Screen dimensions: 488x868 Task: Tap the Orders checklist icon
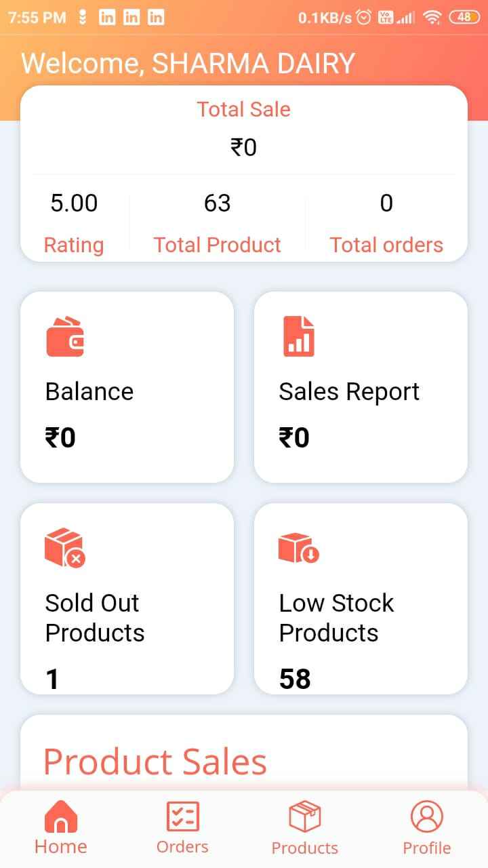click(x=182, y=816)
